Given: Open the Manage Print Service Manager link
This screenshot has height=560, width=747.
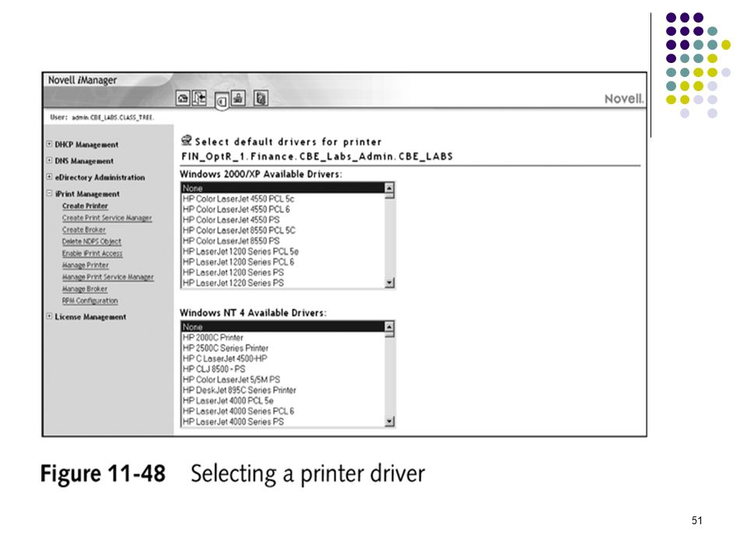Looking at the screenshot, I should coord(107,277).
